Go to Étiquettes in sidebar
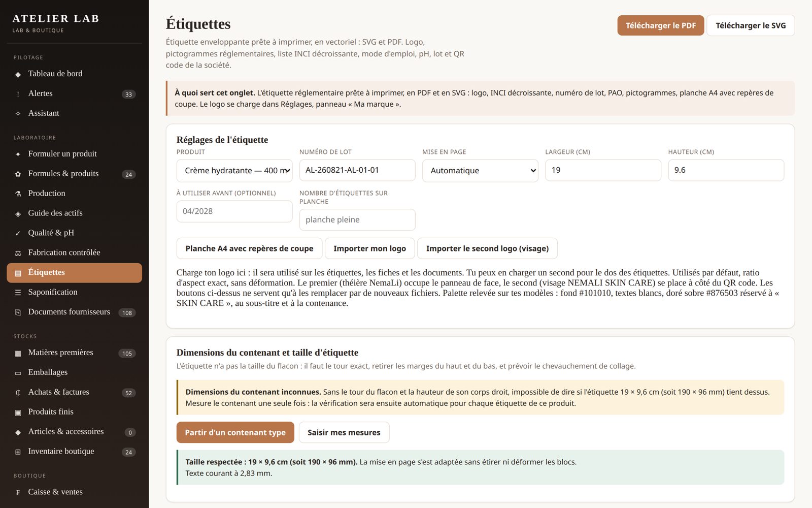This screenshot has height=508, width=812. tap(74, 273)
